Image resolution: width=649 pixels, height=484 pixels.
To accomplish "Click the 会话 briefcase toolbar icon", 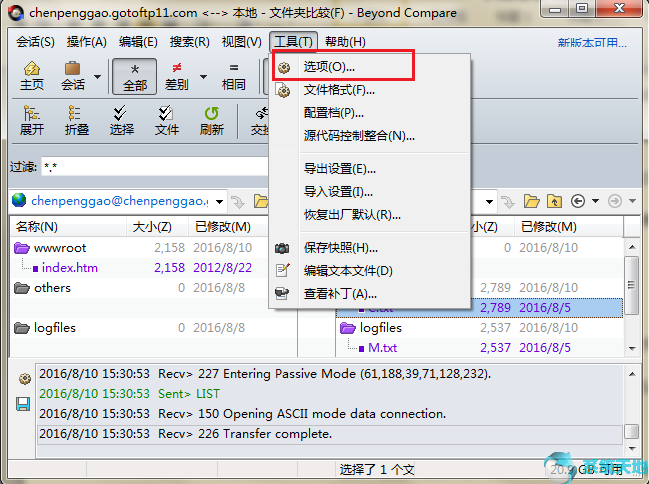I will click(73, 76).
